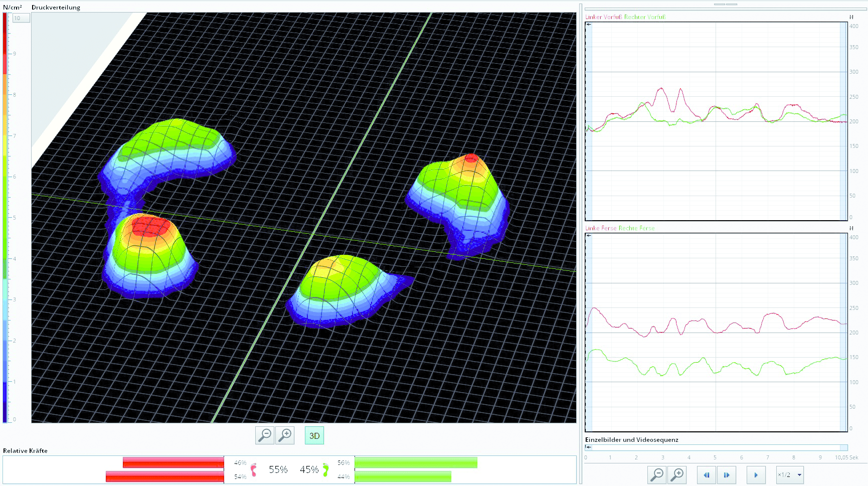Click the 'Linker Vorfuß' legend label
Screen dimensions: 868x486
click(x=604, y=17)
